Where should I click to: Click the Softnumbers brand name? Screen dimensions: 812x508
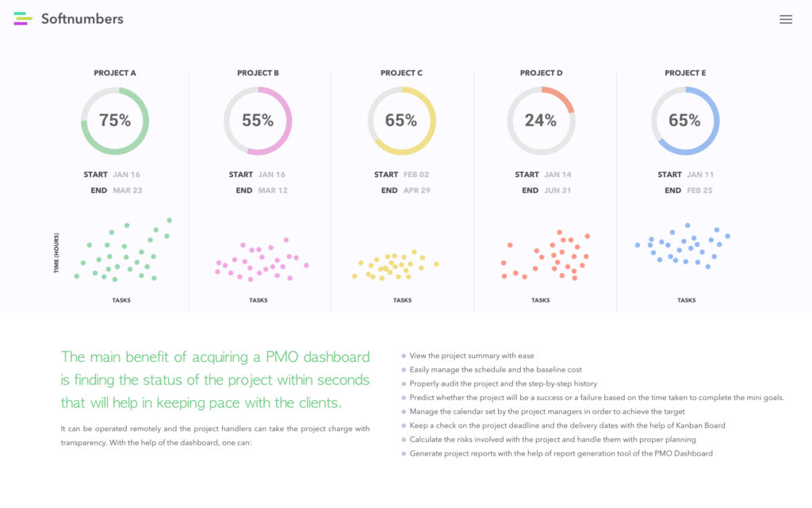coord(82,19)
